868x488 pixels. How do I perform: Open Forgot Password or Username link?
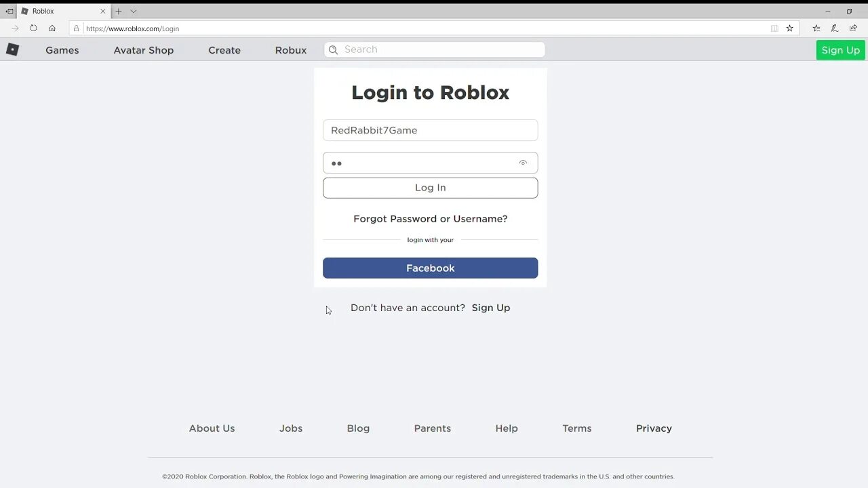(x=431, y=219)
